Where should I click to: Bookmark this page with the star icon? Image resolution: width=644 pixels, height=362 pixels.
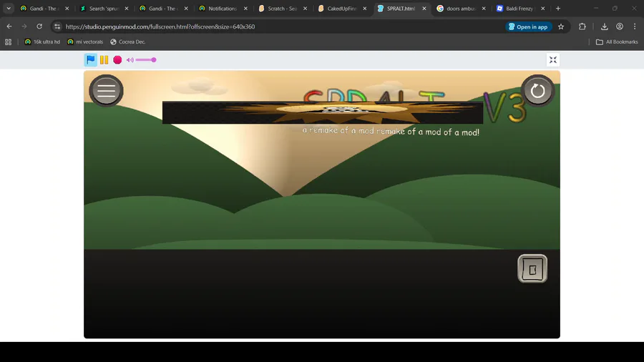561,26
